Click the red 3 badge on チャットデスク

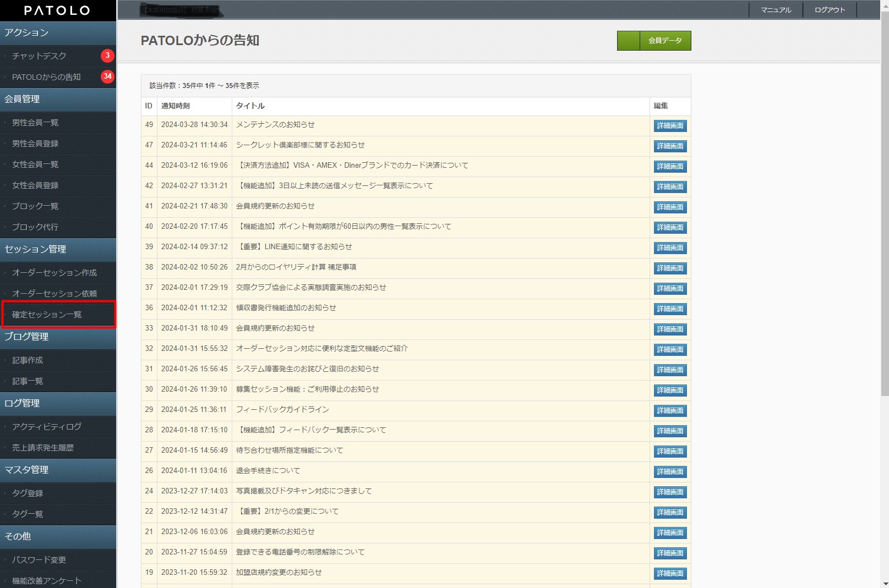tap(107, 55)
